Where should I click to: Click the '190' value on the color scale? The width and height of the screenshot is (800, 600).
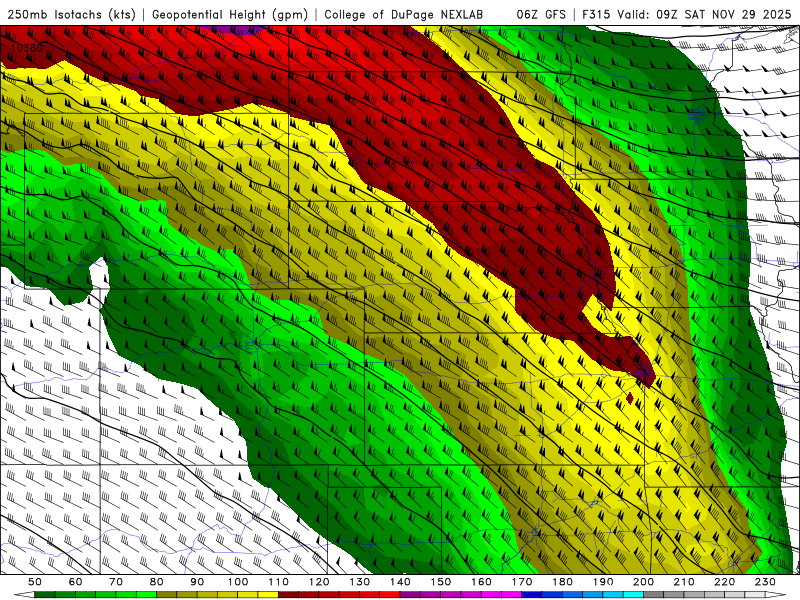coord(603,582)
